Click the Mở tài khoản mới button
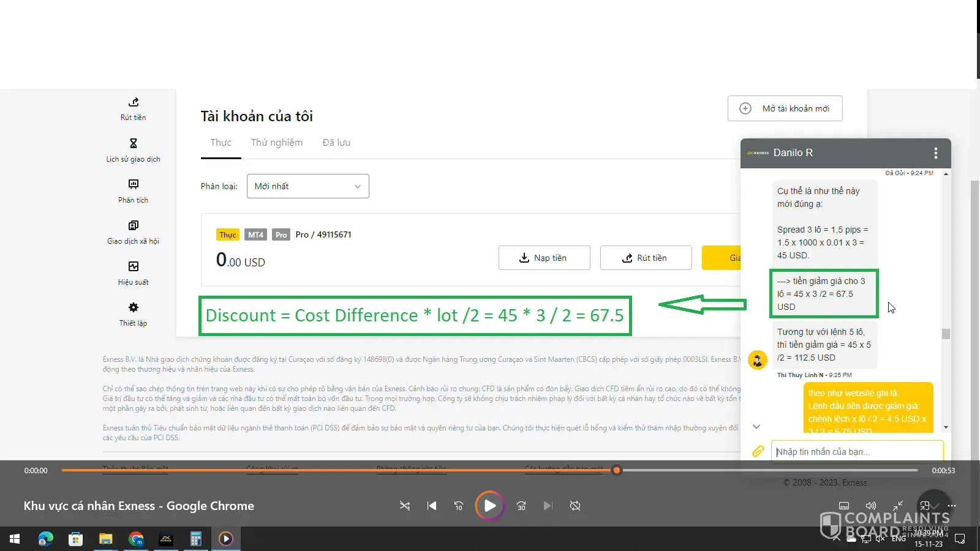 tap(785, 108)
